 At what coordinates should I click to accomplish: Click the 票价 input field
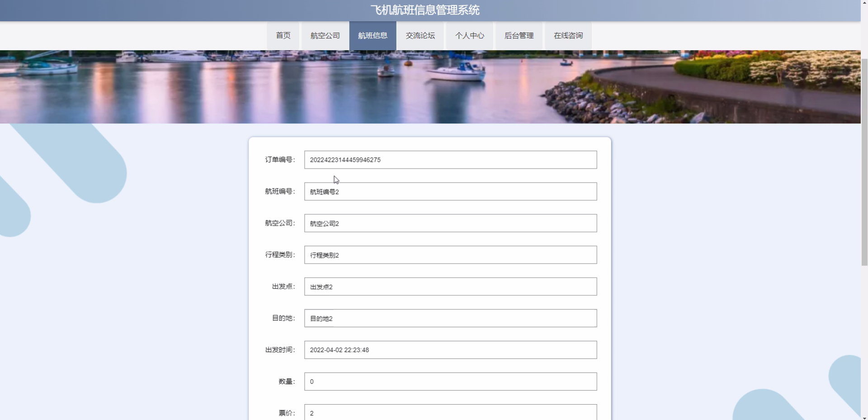pos(450,412)
